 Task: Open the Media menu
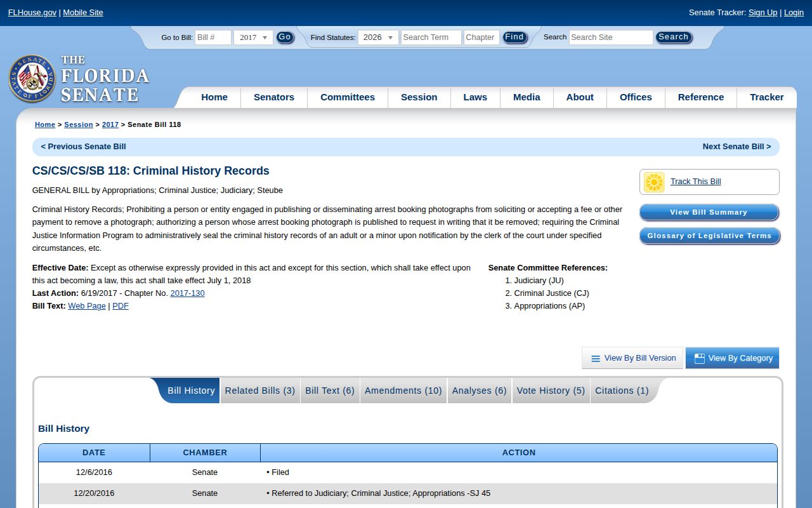(x=527, y=97)
